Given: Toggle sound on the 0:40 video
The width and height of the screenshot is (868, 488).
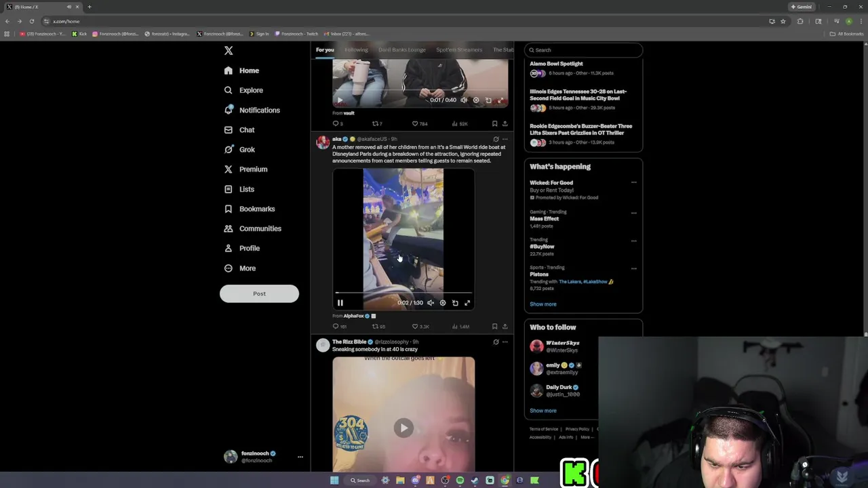Looking at the screenshot, I should point(464,100).
